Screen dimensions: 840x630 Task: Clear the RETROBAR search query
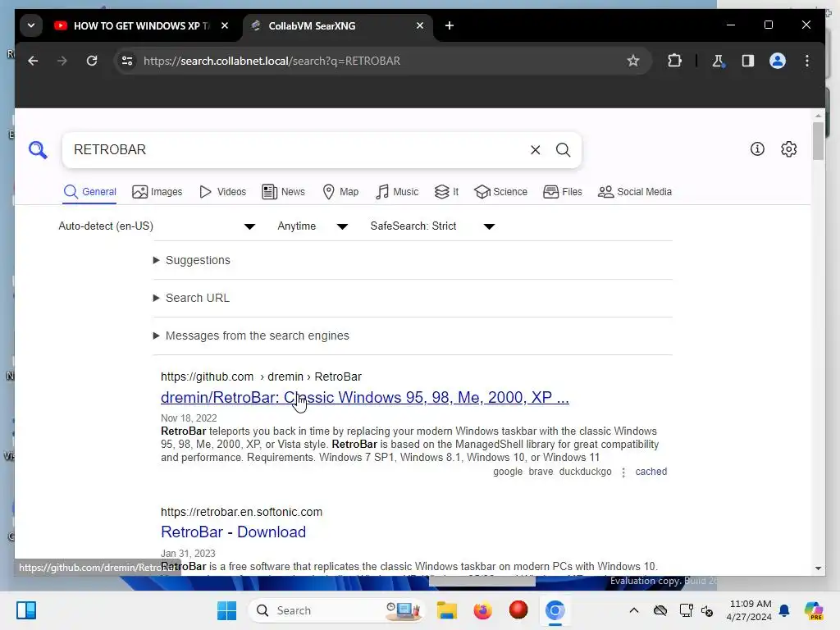(x=535, y=150)
